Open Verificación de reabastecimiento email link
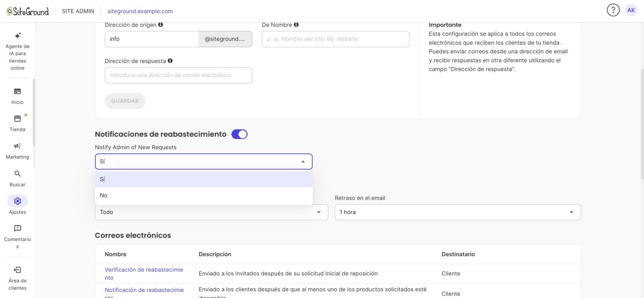 [x=144, y=274]
